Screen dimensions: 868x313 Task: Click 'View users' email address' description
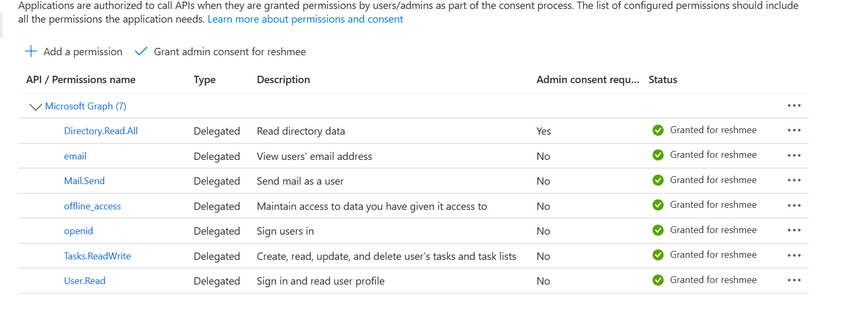point(314,156)
